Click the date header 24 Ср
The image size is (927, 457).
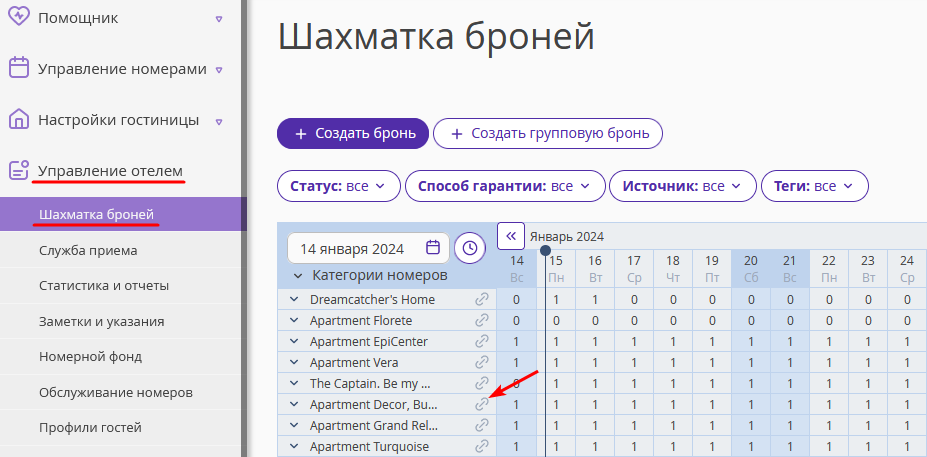coord(907,268)
